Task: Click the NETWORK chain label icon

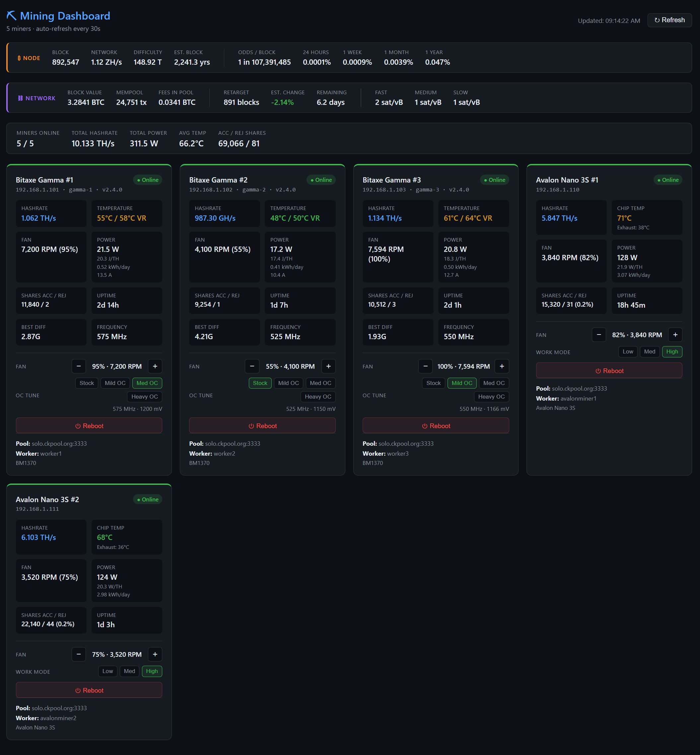Action: tap(21, 99)
